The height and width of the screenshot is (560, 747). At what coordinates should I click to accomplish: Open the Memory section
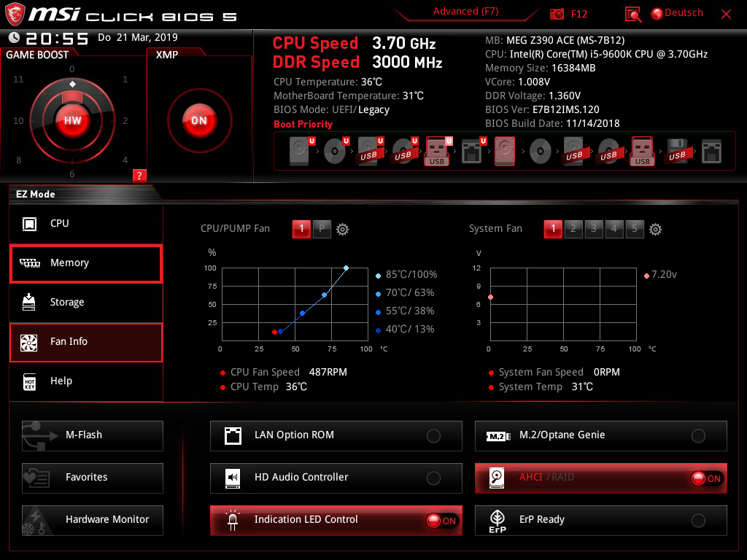point(86,263)
